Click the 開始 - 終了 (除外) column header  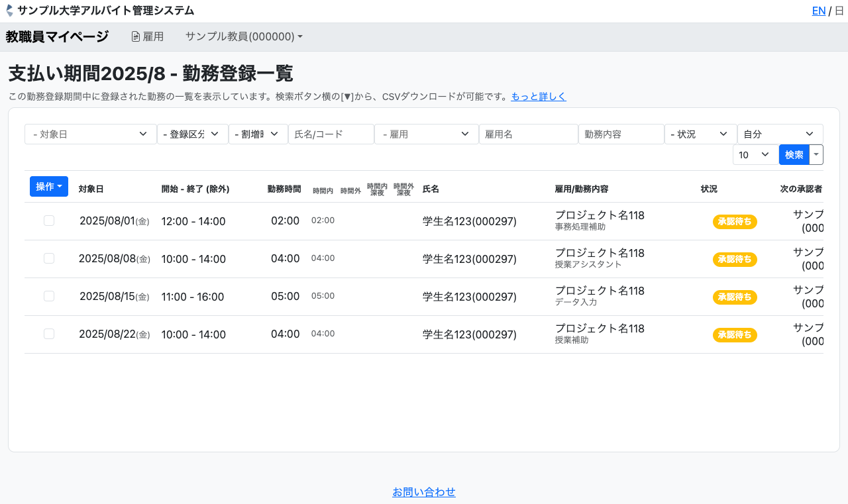(195, 189)
